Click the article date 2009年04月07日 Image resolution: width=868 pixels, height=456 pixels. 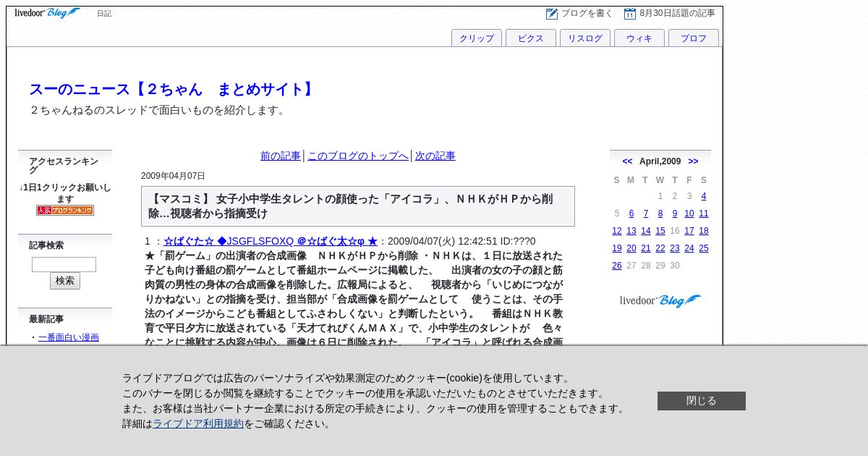point(173,176)
